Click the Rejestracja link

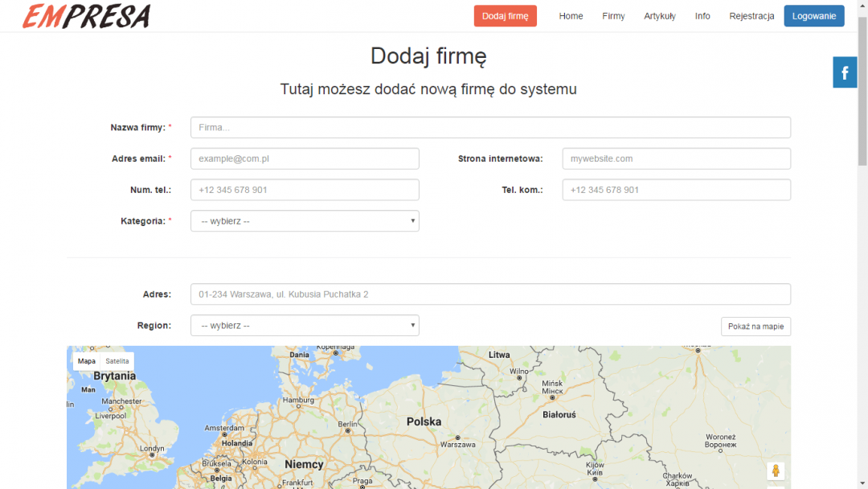pyautogui.click(x=751, y=16)
